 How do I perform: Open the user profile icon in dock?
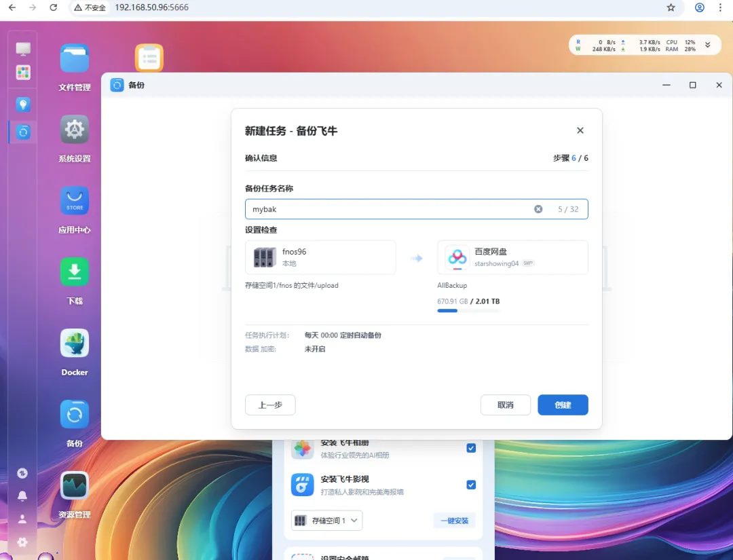[x=22, y=519]
